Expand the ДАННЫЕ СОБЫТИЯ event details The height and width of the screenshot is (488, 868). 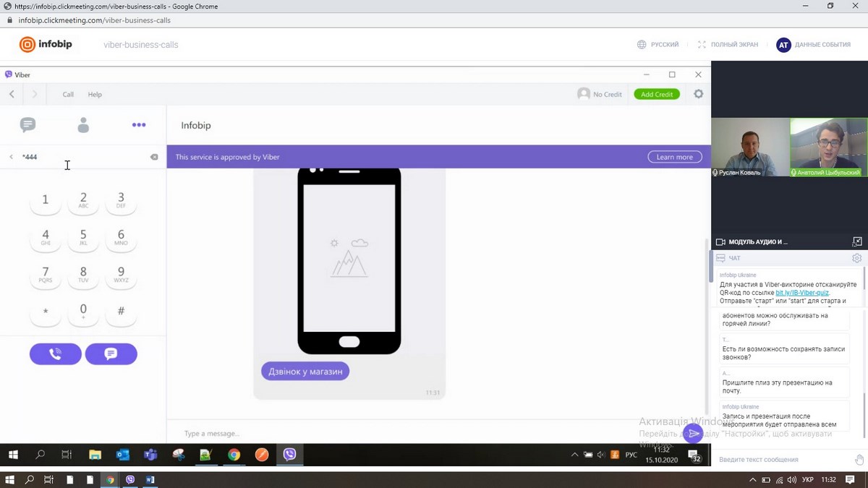click(x=814, y=45)
